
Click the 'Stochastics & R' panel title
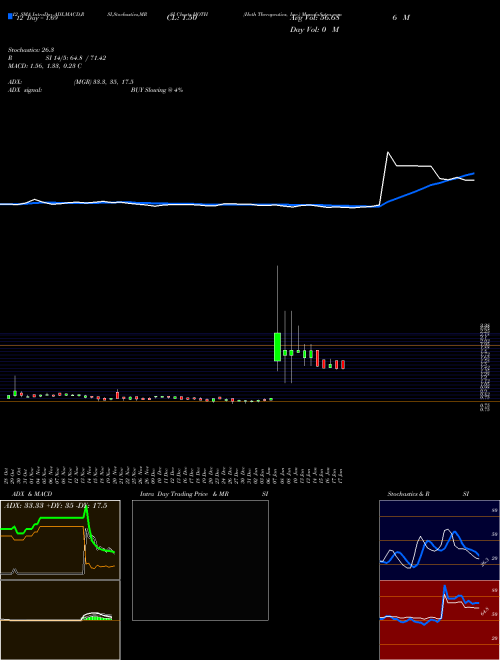coord(409,494)
